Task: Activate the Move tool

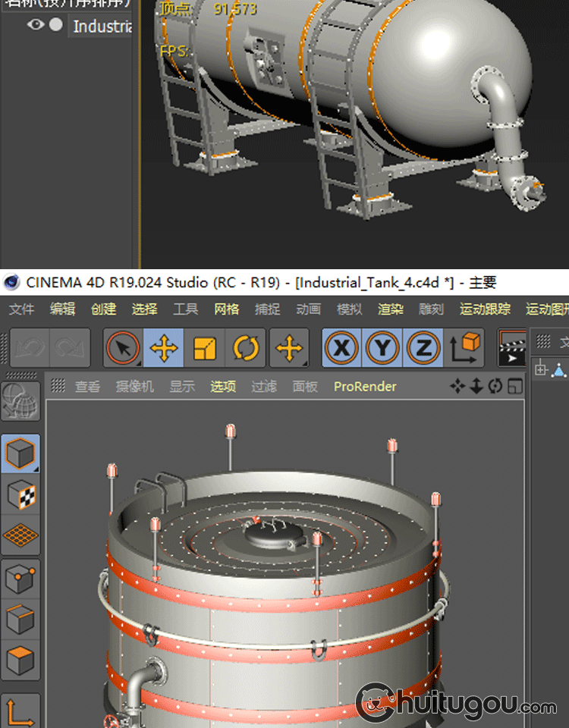Action: pos(164,348)
